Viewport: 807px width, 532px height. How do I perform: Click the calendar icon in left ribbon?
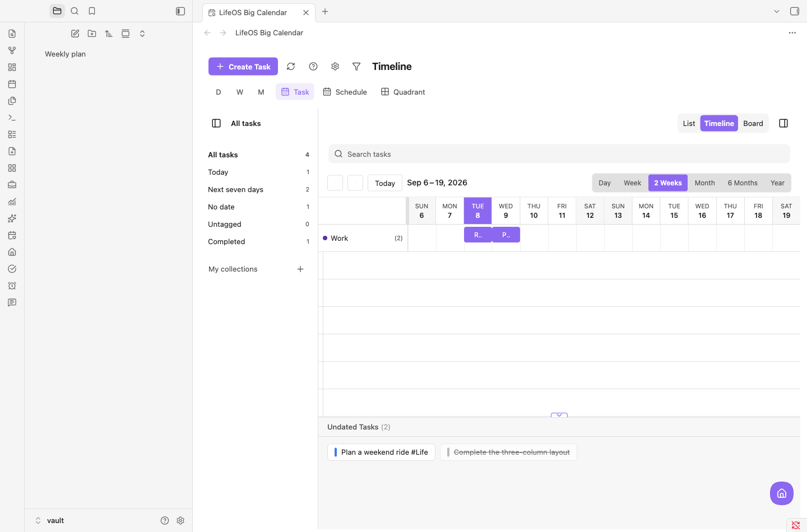[x=12, y=84]
